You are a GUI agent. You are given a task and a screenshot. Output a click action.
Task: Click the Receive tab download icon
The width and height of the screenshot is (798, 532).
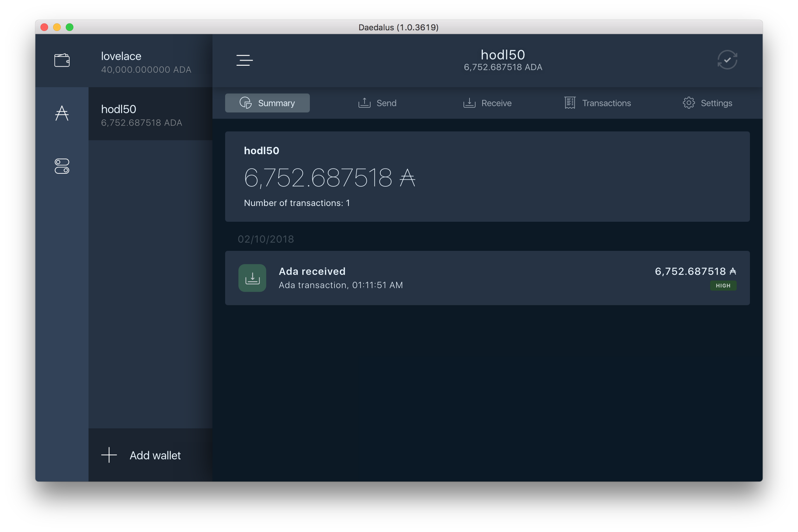point(469,103)
